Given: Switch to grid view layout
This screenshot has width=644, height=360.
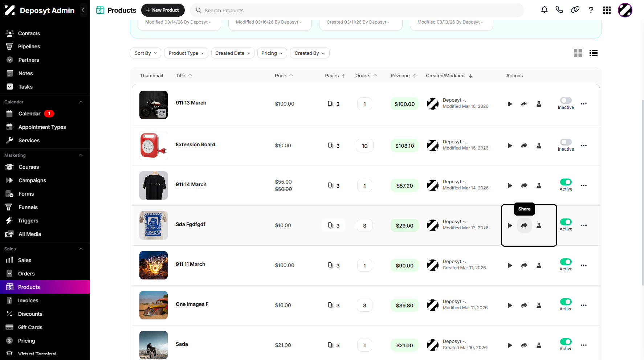Looking at the screenshot, I should click(578, 53).
